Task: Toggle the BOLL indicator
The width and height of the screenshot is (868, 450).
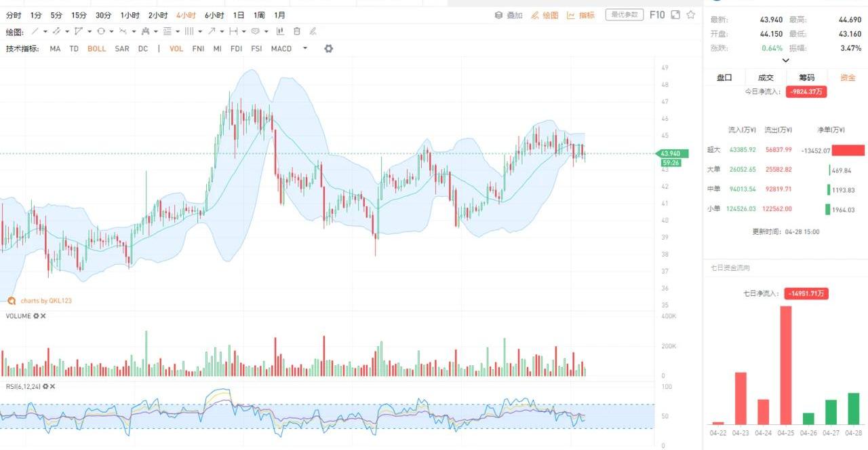Action: tap(96, 49)
